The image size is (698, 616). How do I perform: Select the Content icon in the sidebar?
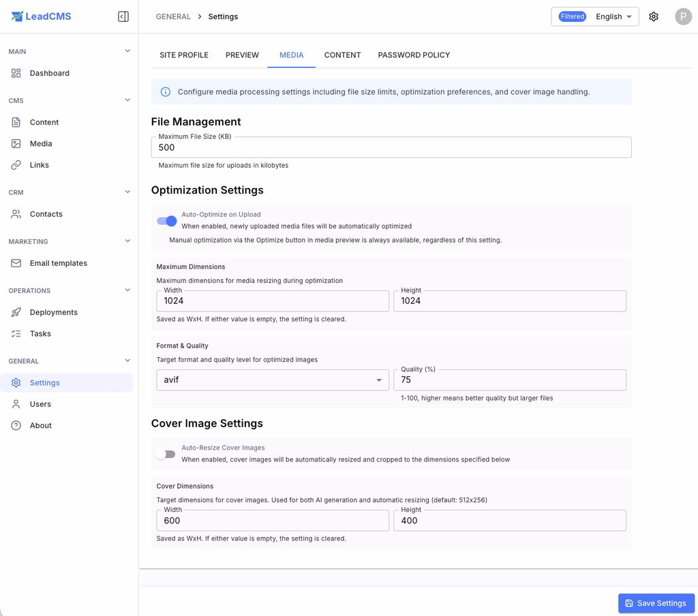(x=16, y=122)
